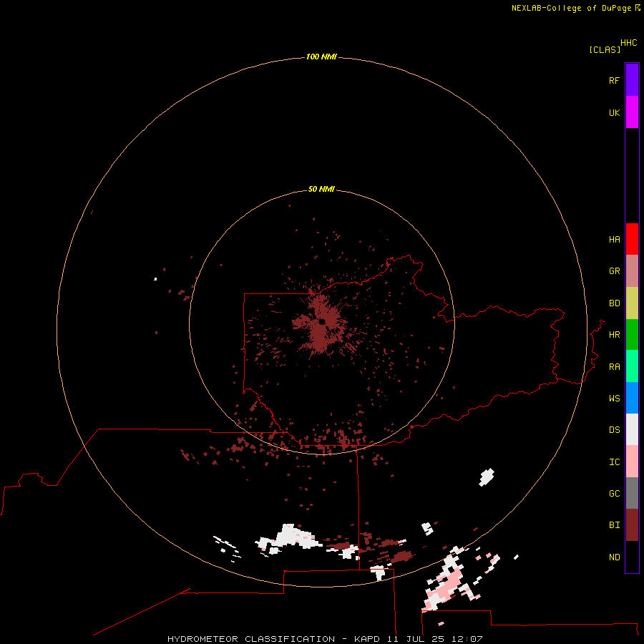Click the radar site center point
Screen dimensions: 644x644
click(322, 321)
